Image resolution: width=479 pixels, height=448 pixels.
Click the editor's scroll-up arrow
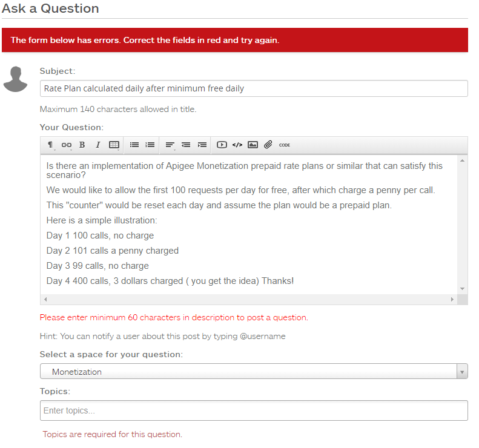coord(463,160)
